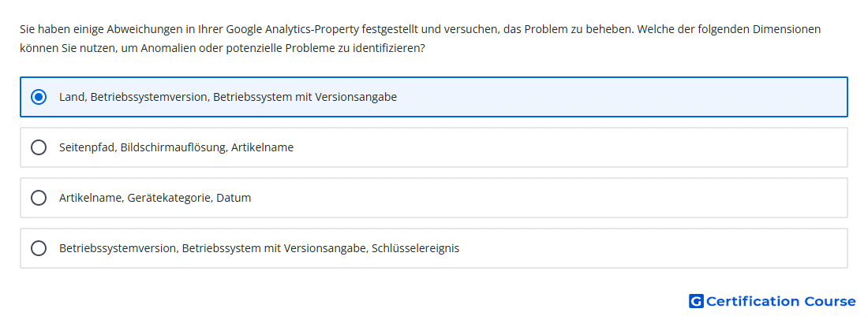Image resolution: width=868 pixels, height=316 pixels.
Task: Mark the radio button for Schlüsselereignis answer
Action: pos(38,248)
